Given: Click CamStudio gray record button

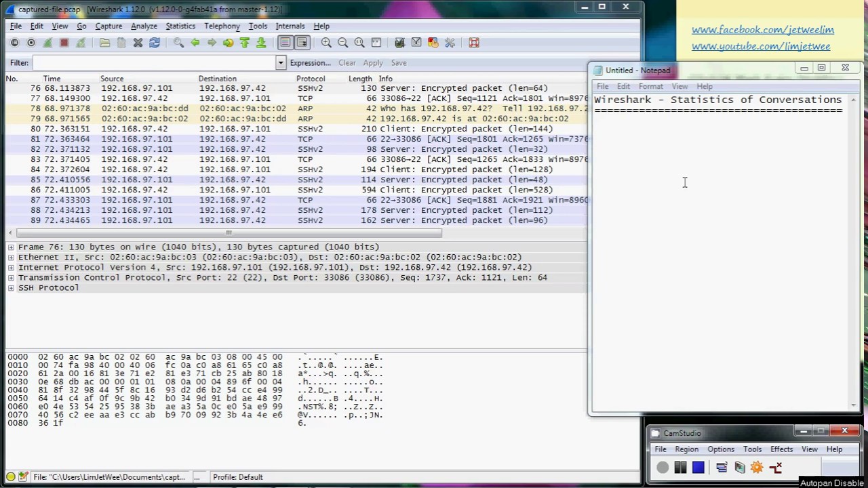Looking at the screenshot, I should click(663, 467).
